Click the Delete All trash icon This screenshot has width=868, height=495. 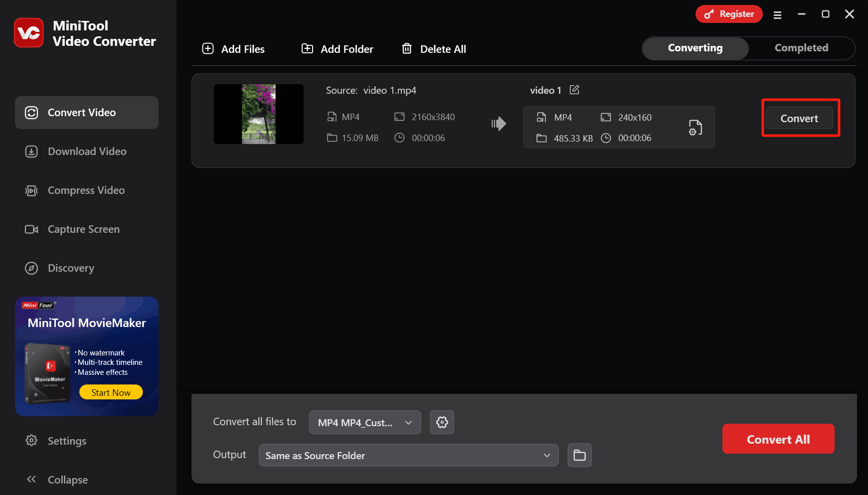(407, 48)
